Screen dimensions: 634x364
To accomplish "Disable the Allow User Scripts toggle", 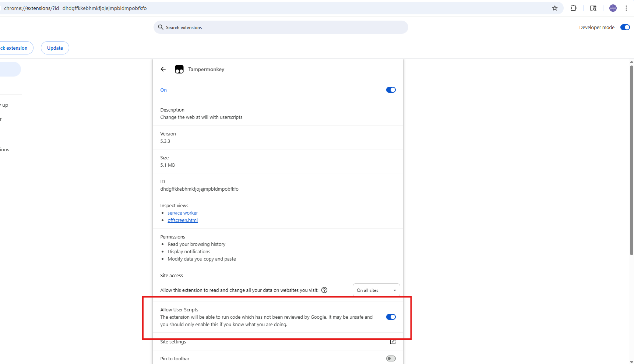I will coord(391,317).
